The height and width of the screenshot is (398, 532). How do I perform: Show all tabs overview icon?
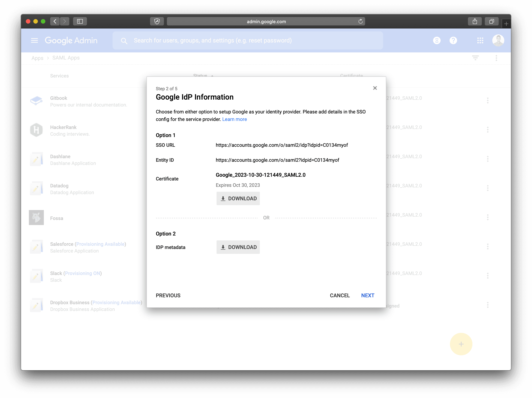coord(491,21)
